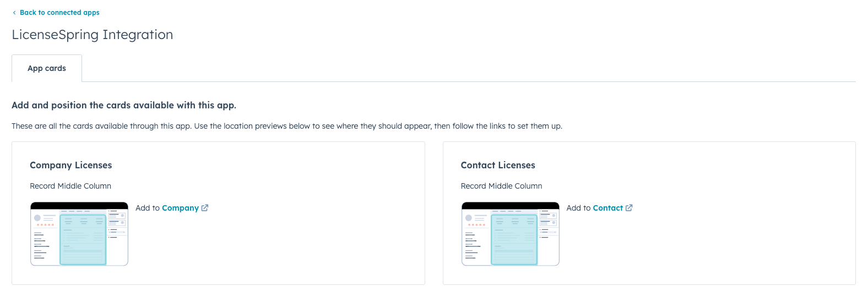Click the Contact Licenses location preview thumbnail
The image size is (868, 297).
(510, 234)
